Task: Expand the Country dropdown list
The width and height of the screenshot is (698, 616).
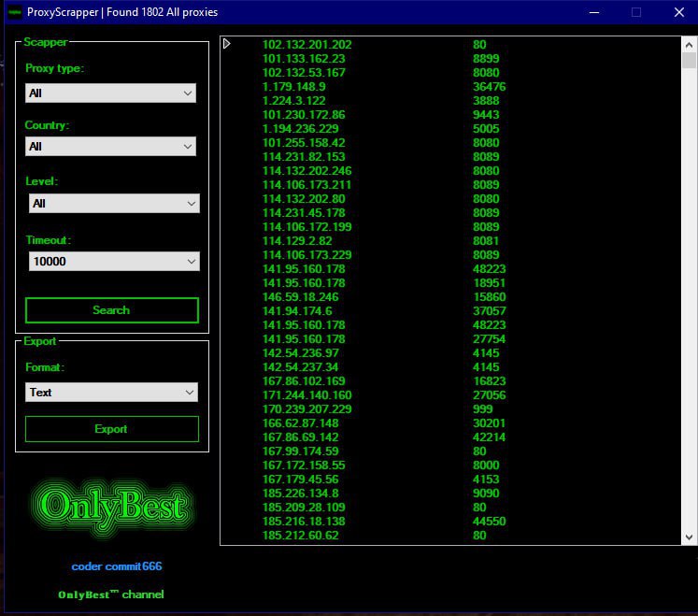Action: point(110,147)
